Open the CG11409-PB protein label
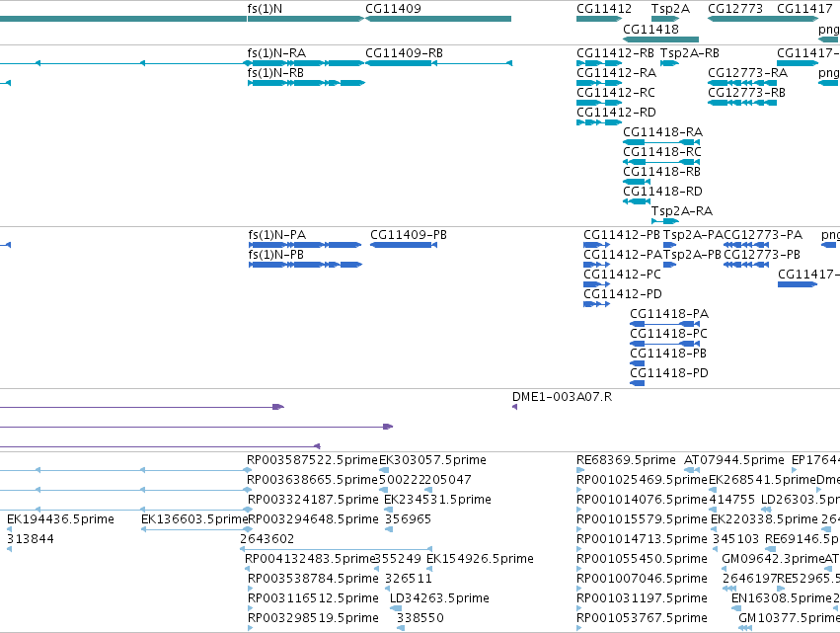Image resolution: width=840 pixels, height=633 pixels. tap(409, 235)
